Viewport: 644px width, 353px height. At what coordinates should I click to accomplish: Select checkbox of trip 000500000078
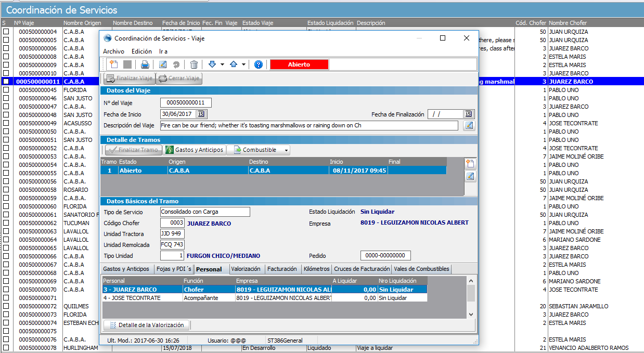[6, 348]
